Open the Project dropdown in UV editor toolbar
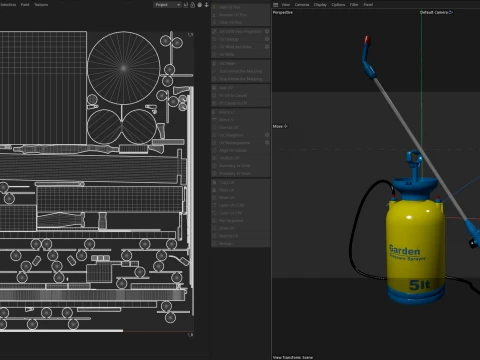Image resolution: width=480 pixels, height=360 pixels. pos(167,5)
